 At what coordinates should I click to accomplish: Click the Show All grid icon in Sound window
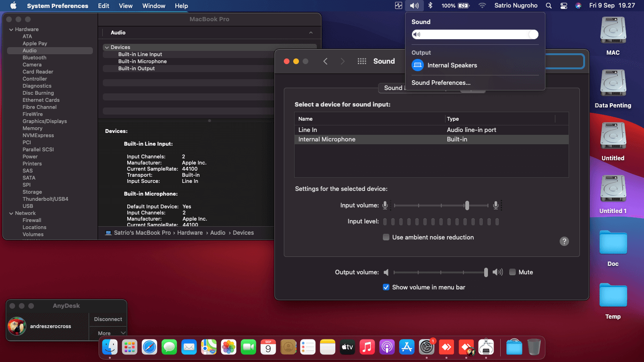(x=362, y=61)
